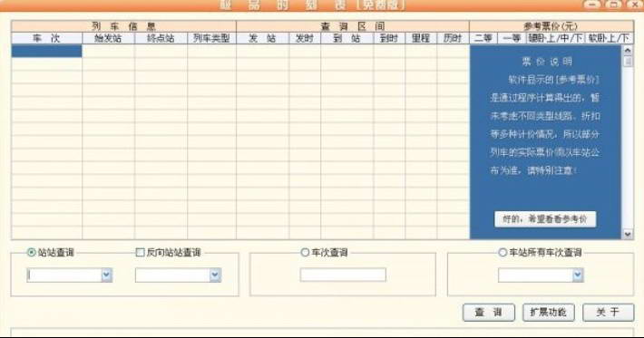Open 扩展功能 extended functions
Image resolution: width=644 pixels, height=338 pixels.
click(x=548, y=313)
